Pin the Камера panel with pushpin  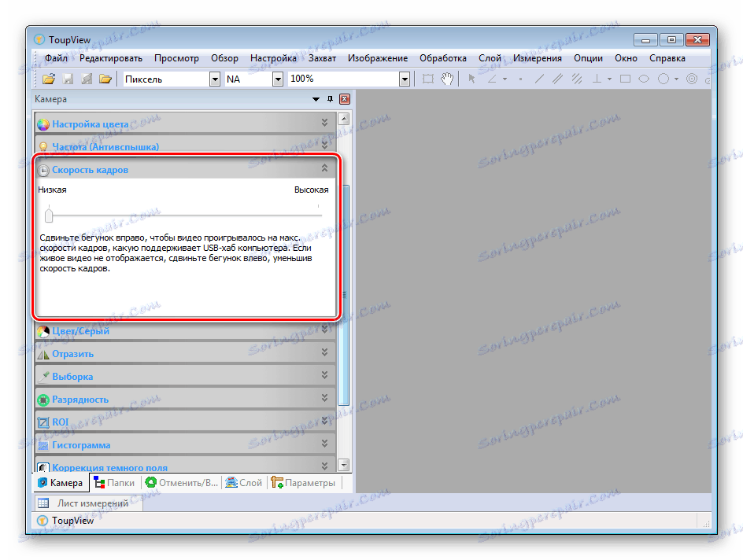(x=331, y=99)
